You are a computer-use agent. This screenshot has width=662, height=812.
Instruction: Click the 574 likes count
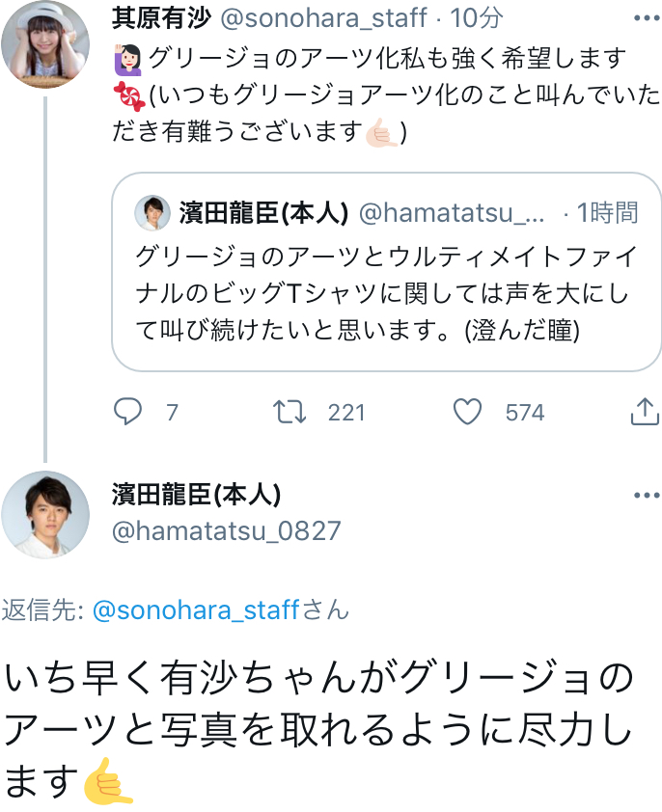[525, 413]
